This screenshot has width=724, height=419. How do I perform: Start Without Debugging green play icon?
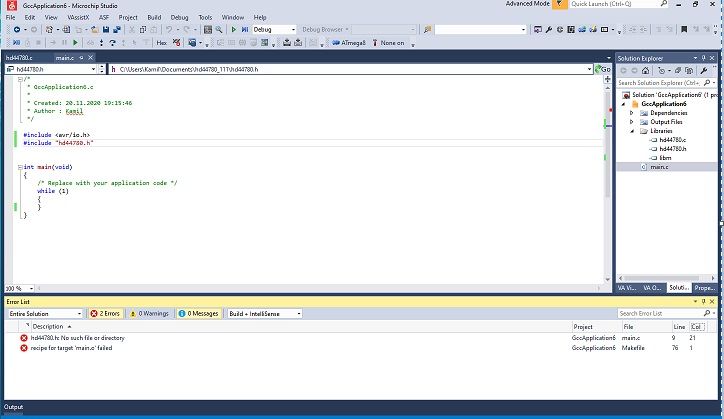tap(234, 30)
